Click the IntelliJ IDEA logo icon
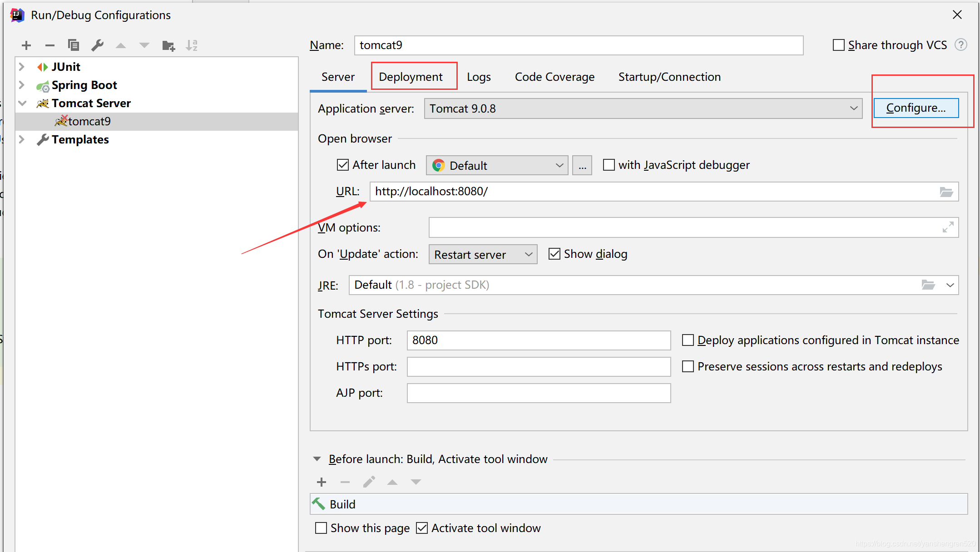 pyautogui.click(x=17, y=15)
